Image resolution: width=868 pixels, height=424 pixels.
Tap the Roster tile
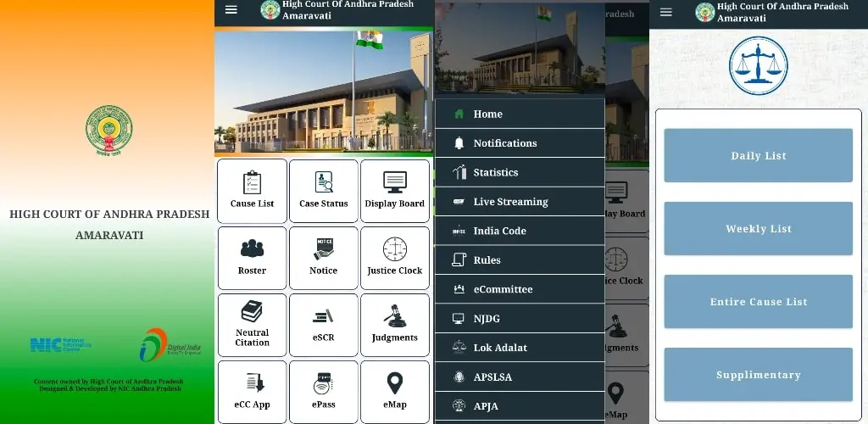click(252, 258)
